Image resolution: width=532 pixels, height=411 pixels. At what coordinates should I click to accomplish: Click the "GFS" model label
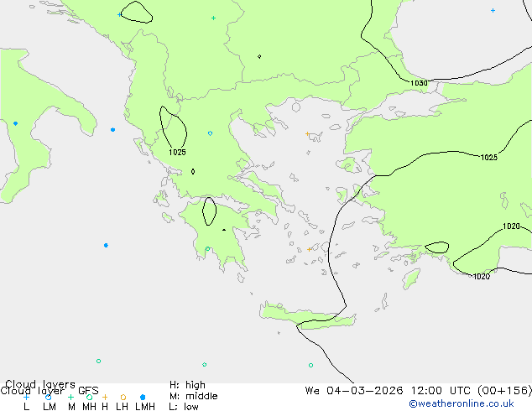tap(88, 391)
